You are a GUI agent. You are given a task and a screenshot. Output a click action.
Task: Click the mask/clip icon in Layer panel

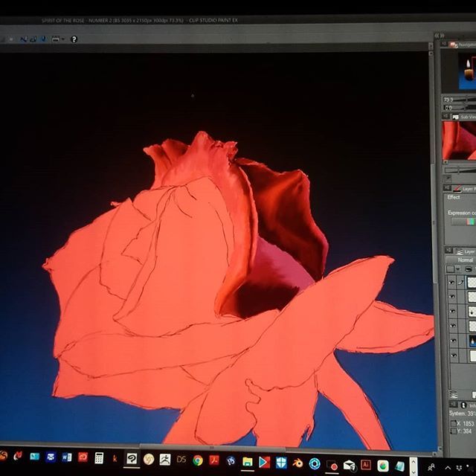point(469,269)
